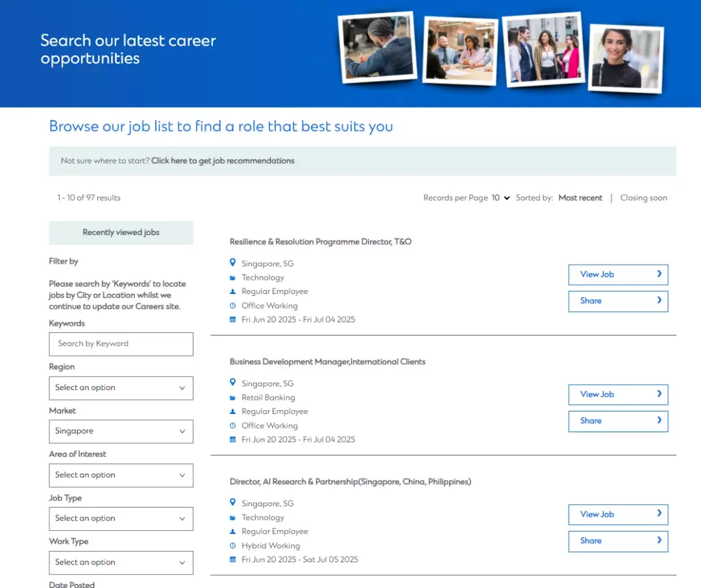Viewport: 701px width, 588px height.
Task: Click clock icon in Business Development Manager job
Action: 232,426
